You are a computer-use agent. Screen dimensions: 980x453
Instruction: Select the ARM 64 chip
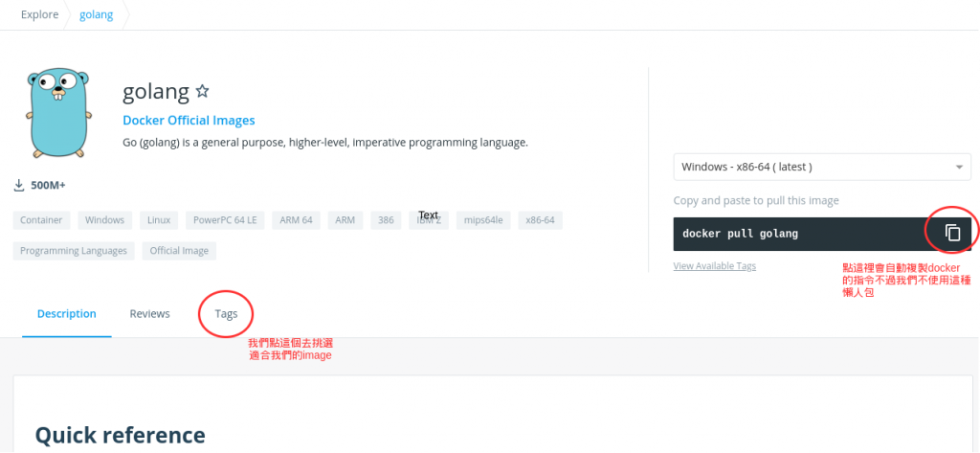point(297,220)
